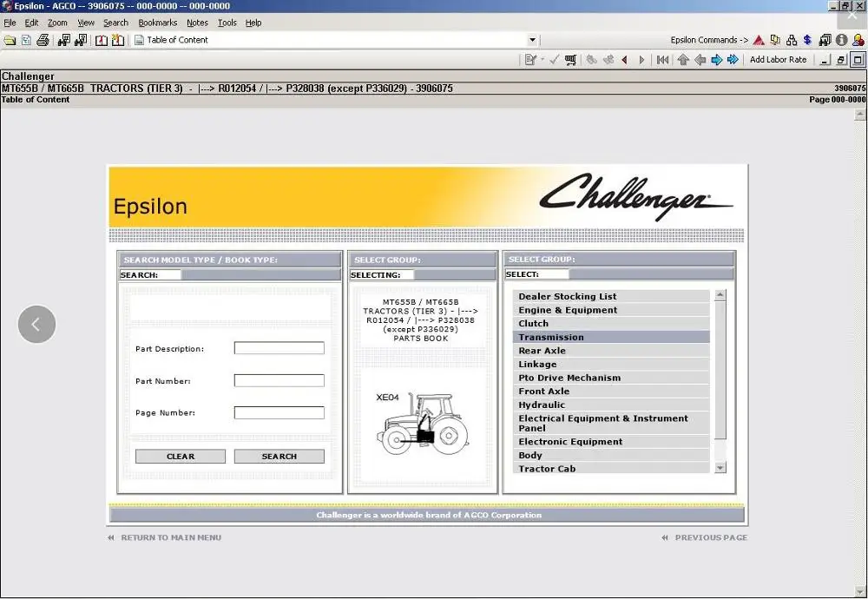Open the Notes menu

198,23
